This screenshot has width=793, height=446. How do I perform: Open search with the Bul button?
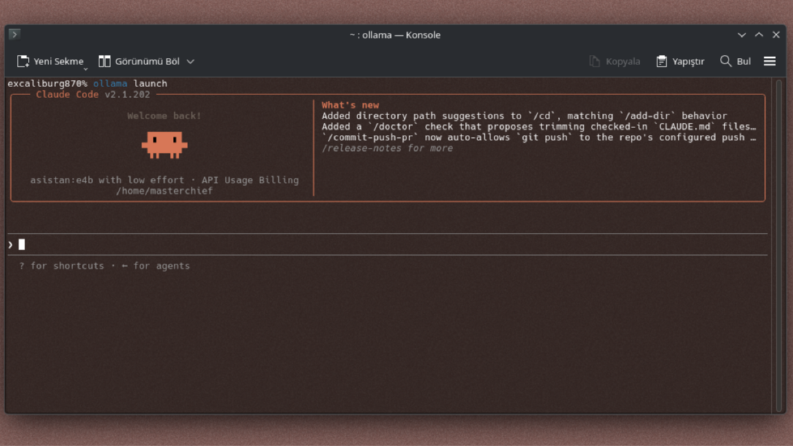(735, 61)
